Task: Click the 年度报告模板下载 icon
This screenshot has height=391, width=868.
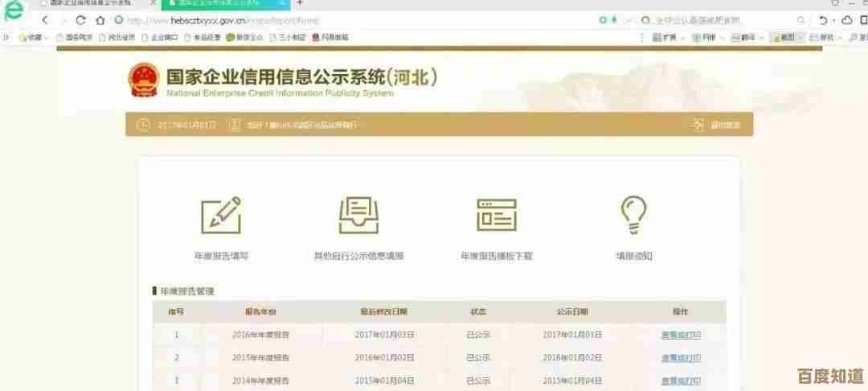Action: pos(497,214)
